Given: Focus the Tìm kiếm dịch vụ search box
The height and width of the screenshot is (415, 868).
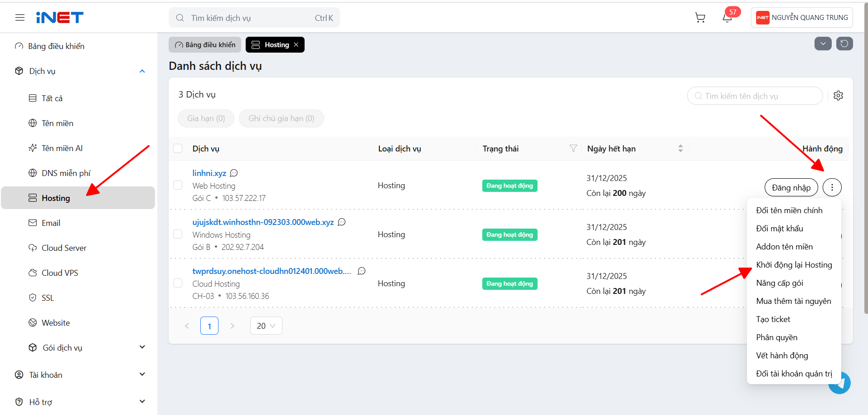Looking at the screenshot, I should [x=254, y=18].
